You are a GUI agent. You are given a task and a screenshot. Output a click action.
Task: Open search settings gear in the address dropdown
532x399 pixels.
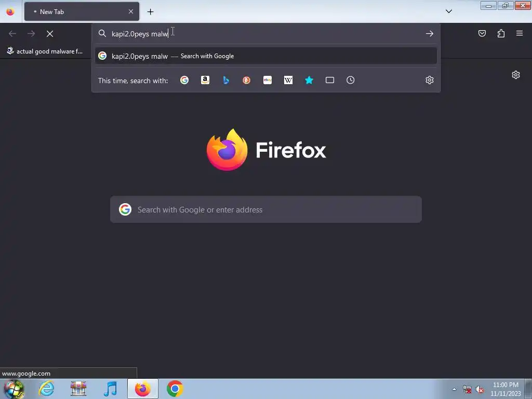(x=430, y=80)
